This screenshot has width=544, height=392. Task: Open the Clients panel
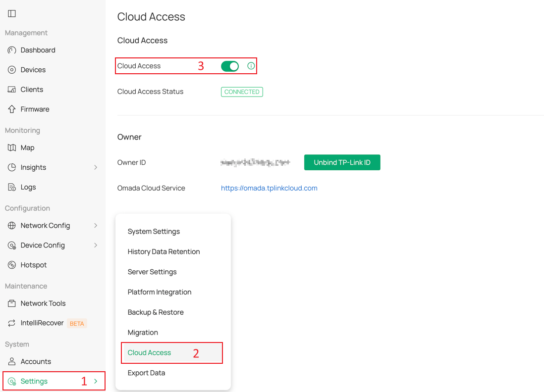32,89
